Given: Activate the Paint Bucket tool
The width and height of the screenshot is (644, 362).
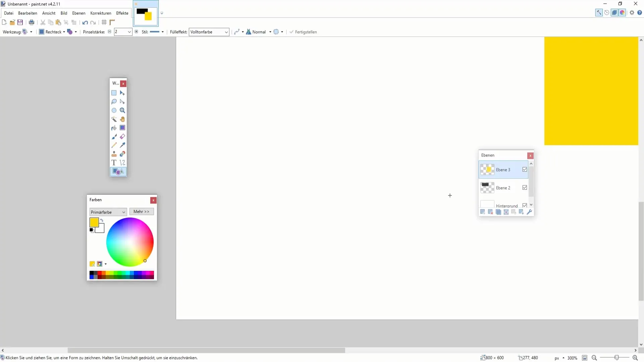Looking at the screenshot, I should point(114,128).
